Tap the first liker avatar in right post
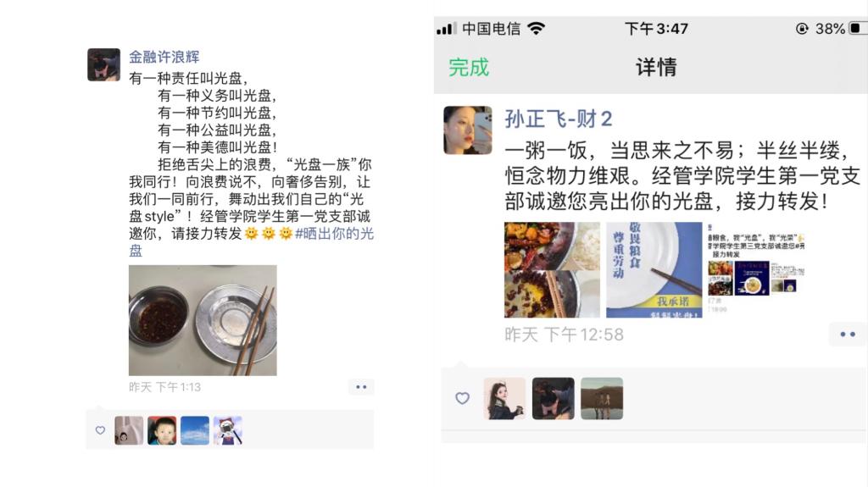868x487 pixels. (x=504, y=398)
